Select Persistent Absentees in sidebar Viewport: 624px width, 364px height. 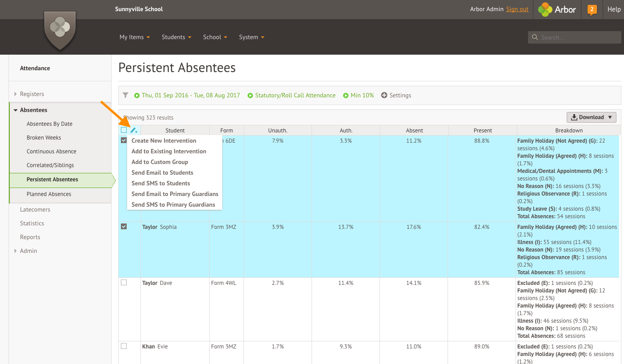click(52, 180)
